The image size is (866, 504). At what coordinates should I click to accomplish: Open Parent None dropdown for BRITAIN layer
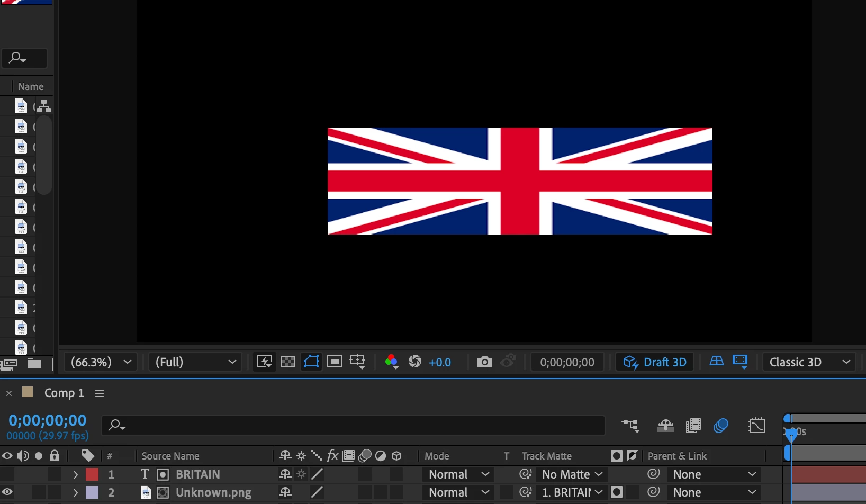pyautogui.click(x=714, y=474)
